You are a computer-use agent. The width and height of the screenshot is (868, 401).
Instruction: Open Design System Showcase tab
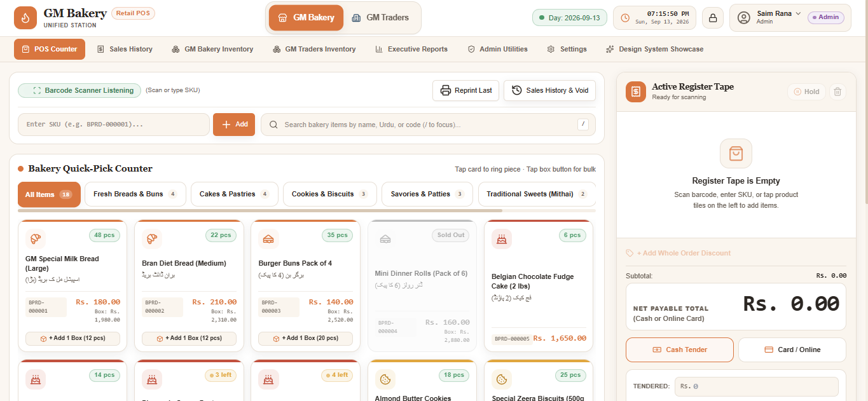click(x=654, y=49)
